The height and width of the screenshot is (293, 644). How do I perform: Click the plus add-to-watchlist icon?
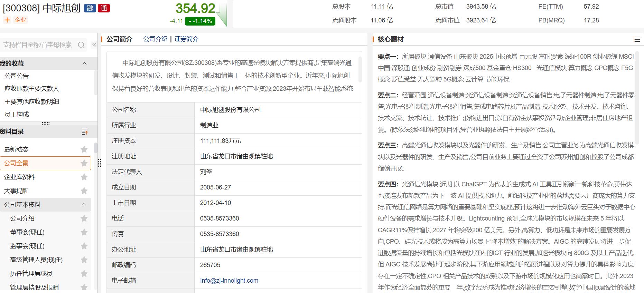(x=7, y=20)
